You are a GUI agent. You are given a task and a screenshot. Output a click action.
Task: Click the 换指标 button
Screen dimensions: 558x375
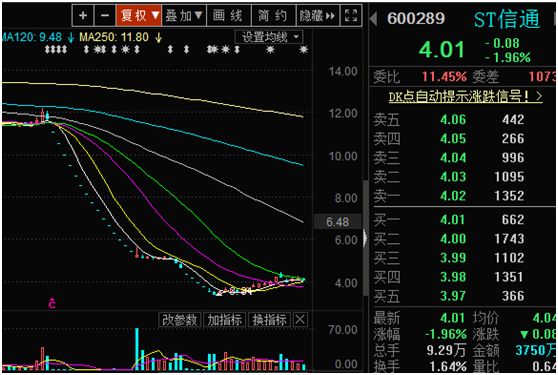[269, 319]
